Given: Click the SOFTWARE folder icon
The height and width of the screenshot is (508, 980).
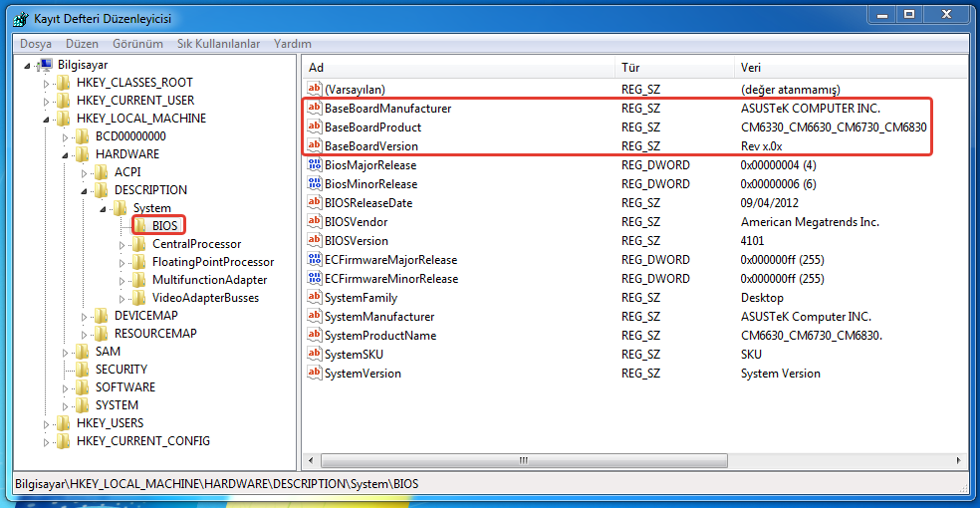Looking at the screenshot, I should tap(84, 387).
